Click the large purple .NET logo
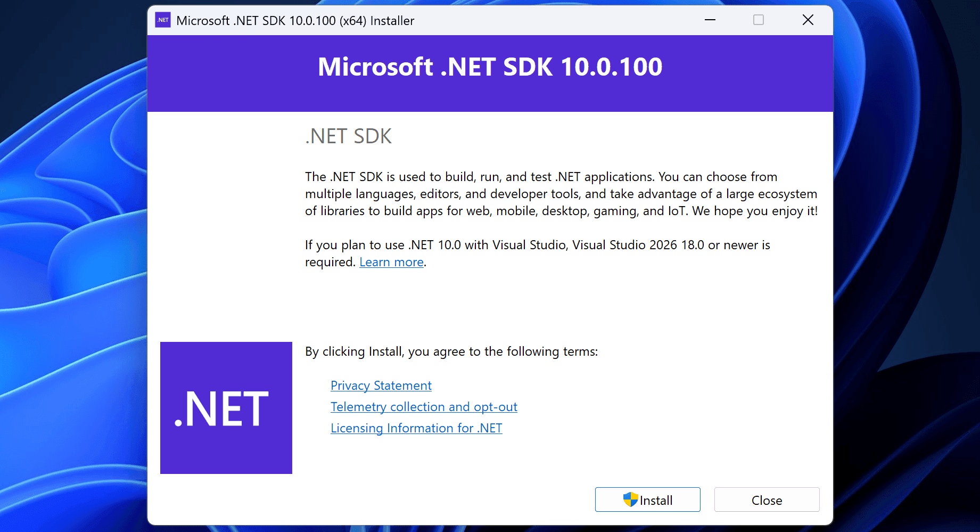Viewport: 980px width, 532px height. coord(226,408)
